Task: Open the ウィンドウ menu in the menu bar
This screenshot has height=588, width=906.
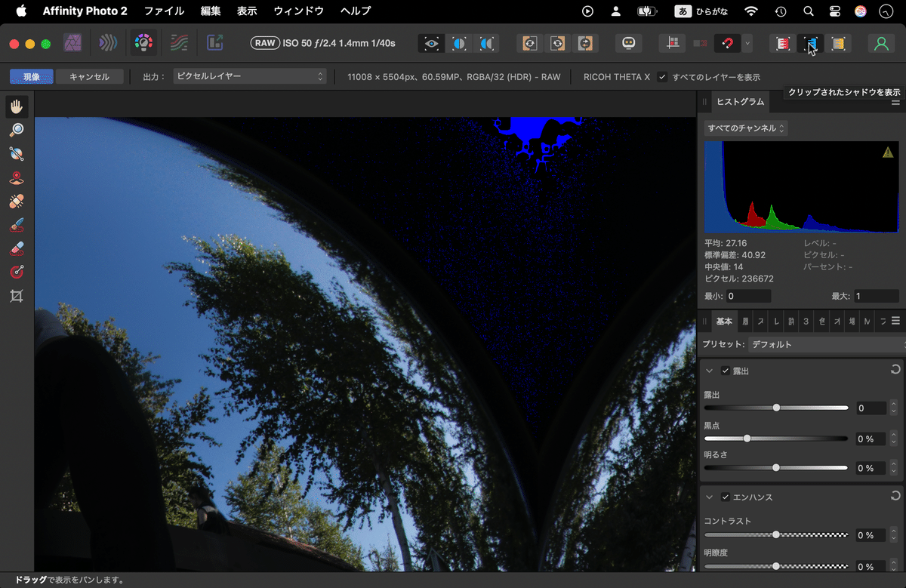Action: tap(300, 11)
